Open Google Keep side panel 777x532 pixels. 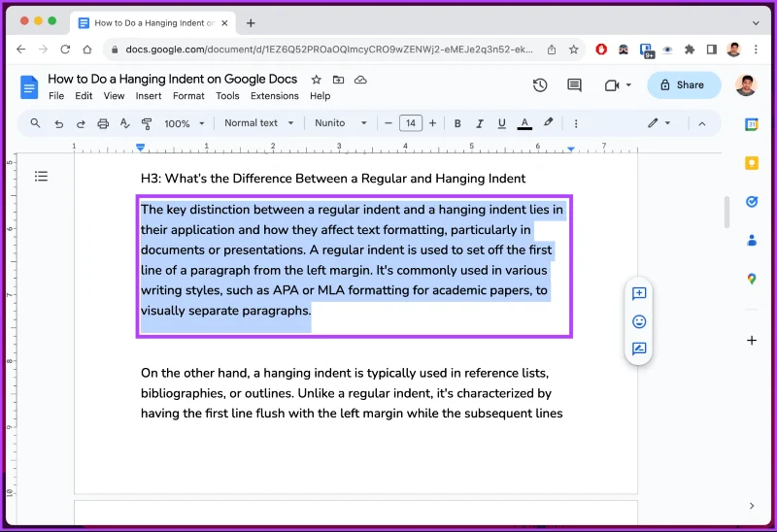751,163
